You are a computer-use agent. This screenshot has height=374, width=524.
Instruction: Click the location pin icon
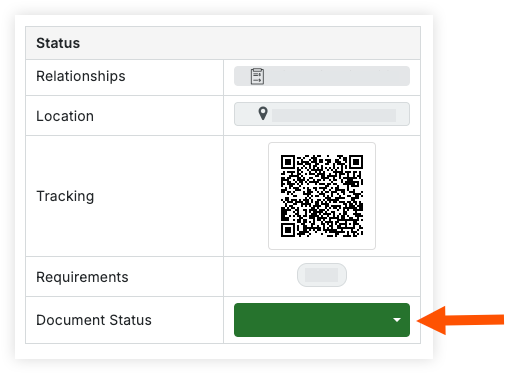point(263,114)
